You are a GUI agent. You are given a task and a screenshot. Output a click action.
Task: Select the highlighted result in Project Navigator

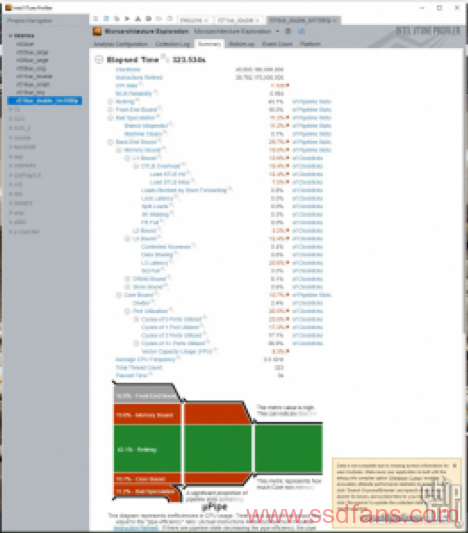(x=45, y=101)
